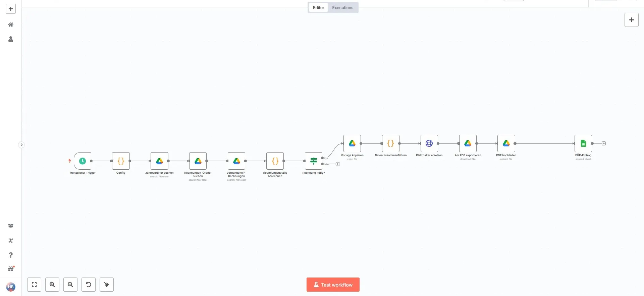Show what's new via gift icon
This screenshot has width=644, height=296.
(x=11, y=269)
